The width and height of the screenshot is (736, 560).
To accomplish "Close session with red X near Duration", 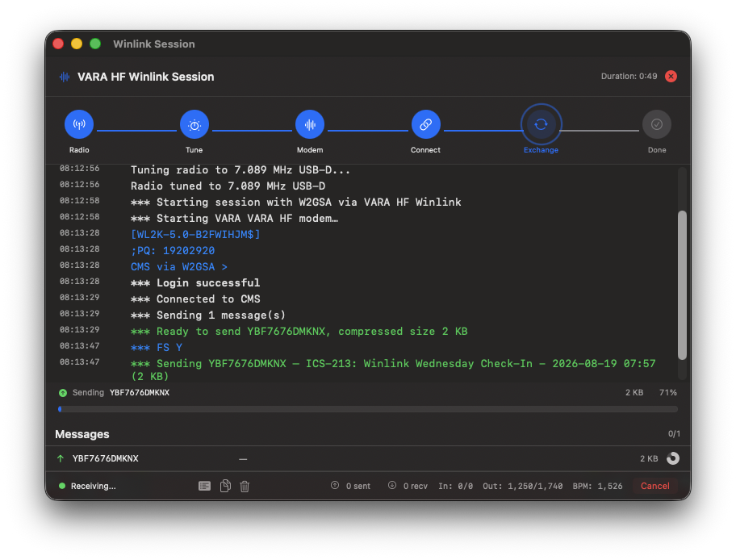I will click(x=671, y=76).
